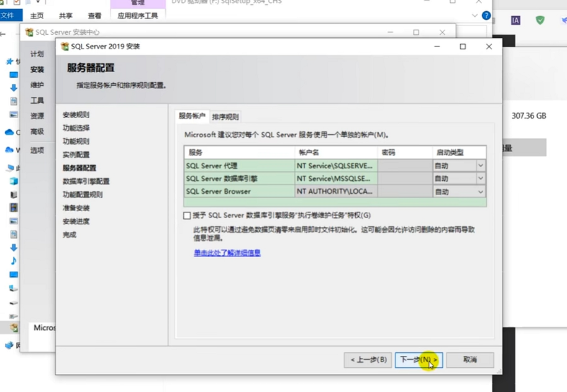Click the 密码 column header
Screen dimensions: 567x392
coord(405,152)
